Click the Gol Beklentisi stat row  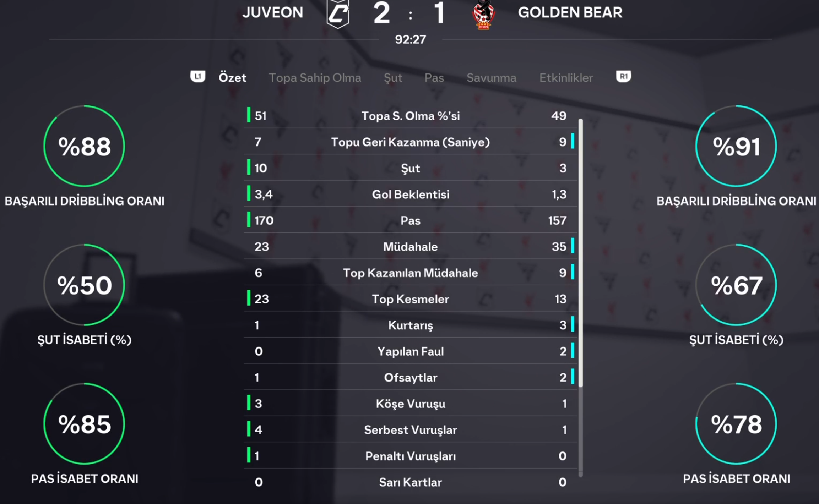click(x=410, y=194)
